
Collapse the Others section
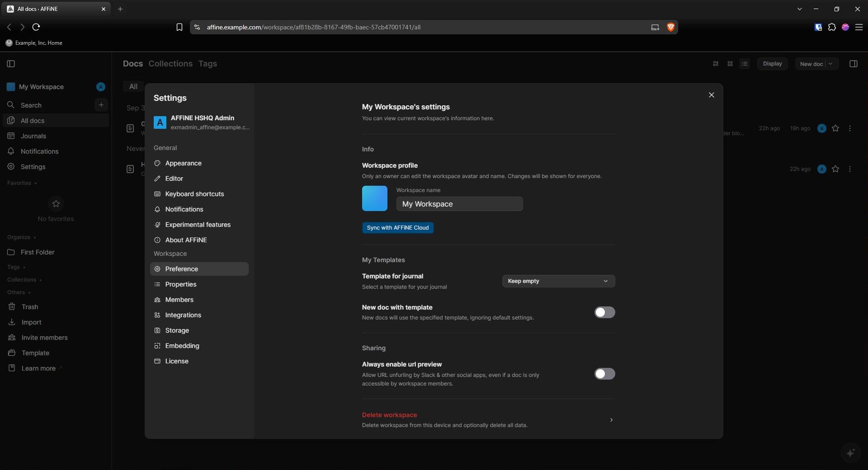[x=19, y=292]
